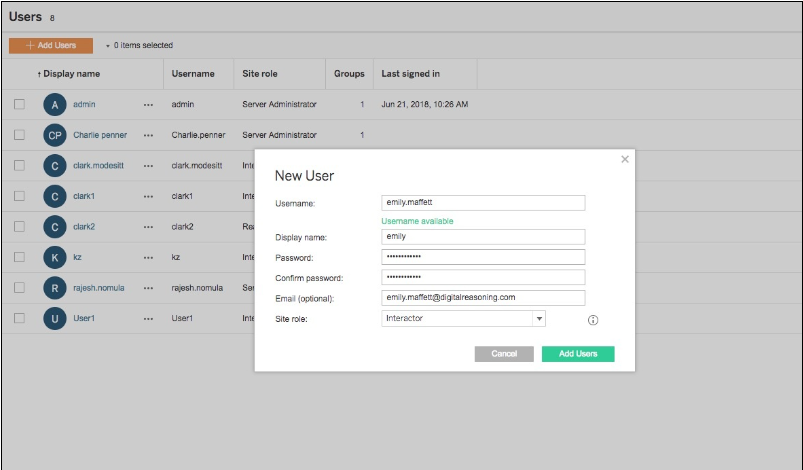Image resolution: width=803 pixels, height=470 pixels.
Task: Open the actions ellipsis for User1
Action: [x=149, y=318]
